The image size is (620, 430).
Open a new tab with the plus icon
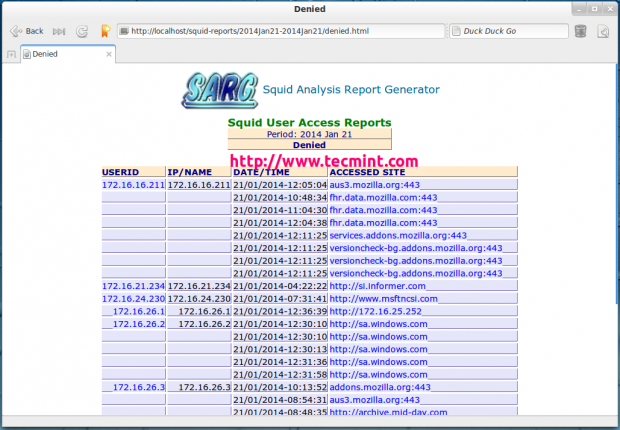point(11,54)
